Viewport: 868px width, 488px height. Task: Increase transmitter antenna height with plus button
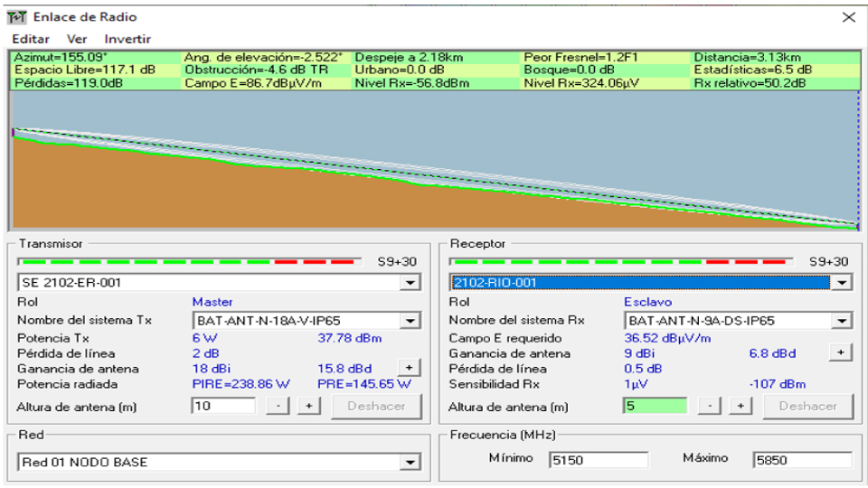(309, 406)
